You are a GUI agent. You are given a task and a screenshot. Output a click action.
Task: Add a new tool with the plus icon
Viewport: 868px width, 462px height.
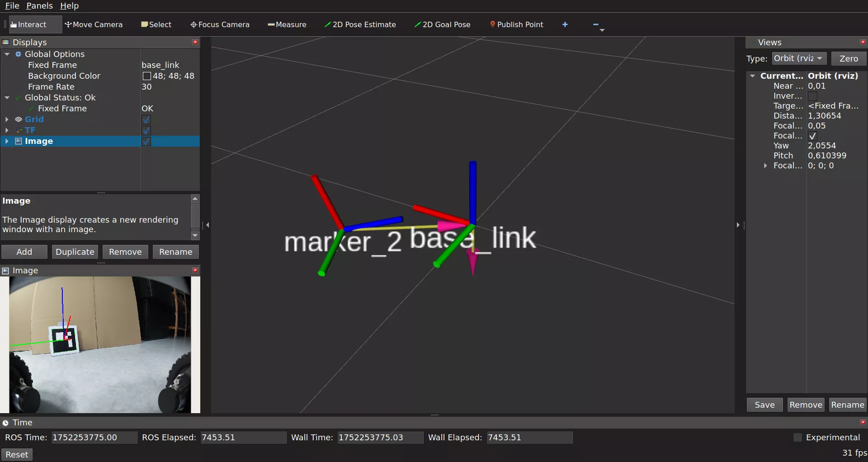(x=565, y=24)
